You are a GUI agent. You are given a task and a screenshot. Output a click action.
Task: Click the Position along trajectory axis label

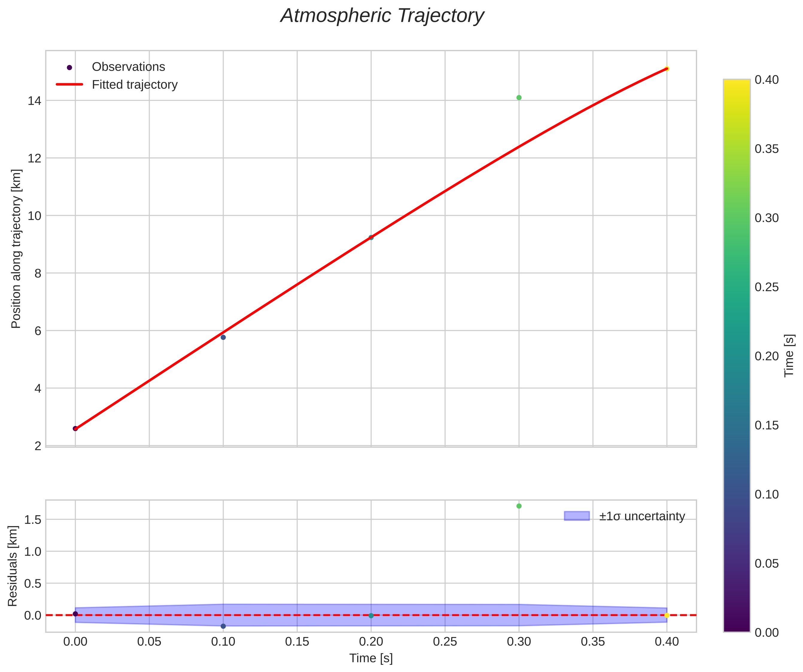click(x=16, y=249)
